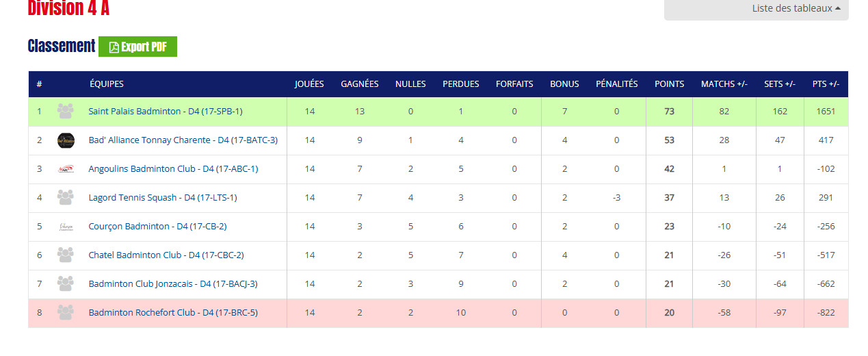Click Badminton Rochefort Club team icon
Screen dimensions: 868x356
click(x=66, y=312)
